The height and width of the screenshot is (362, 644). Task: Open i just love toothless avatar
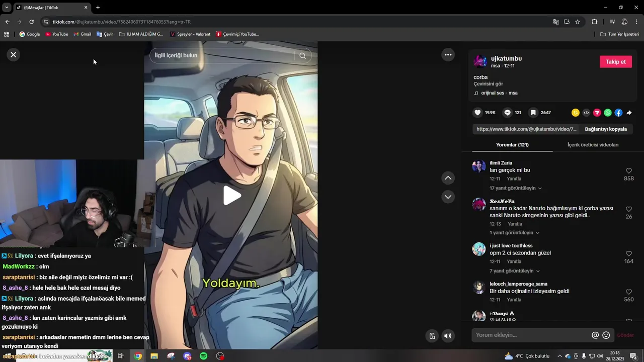click(479, 249)
